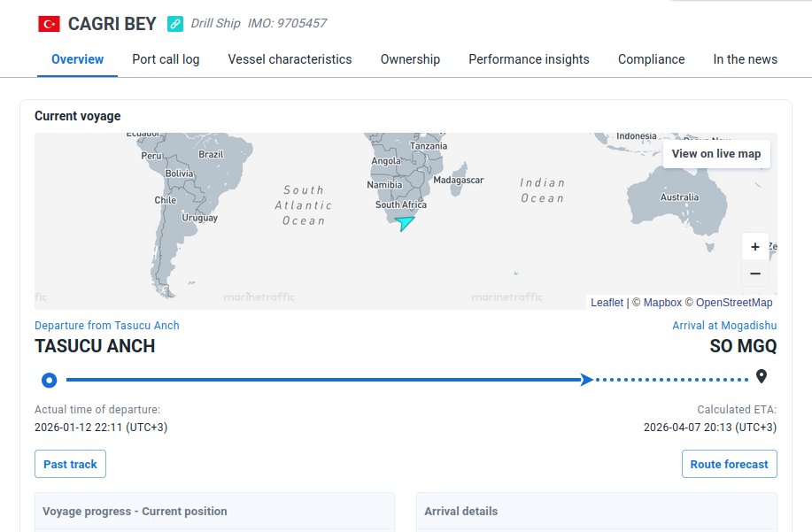Screen dimensions: 812x532
Task: Click the South Africa label on the map
Action: (401, 205)
